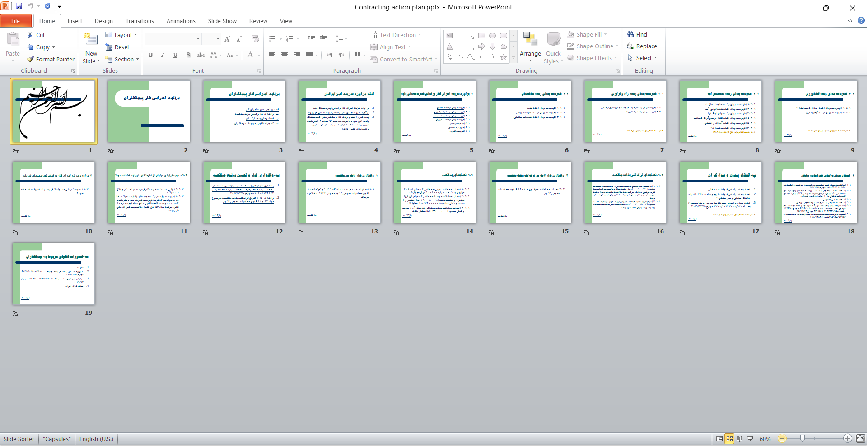Click the Save icon in quick access toolbar
868x446 pixels.
click(x=19, y=6)
